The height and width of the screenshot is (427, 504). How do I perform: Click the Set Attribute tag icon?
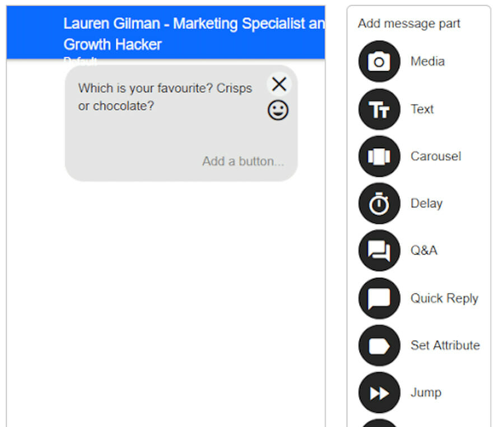[379, 345]
